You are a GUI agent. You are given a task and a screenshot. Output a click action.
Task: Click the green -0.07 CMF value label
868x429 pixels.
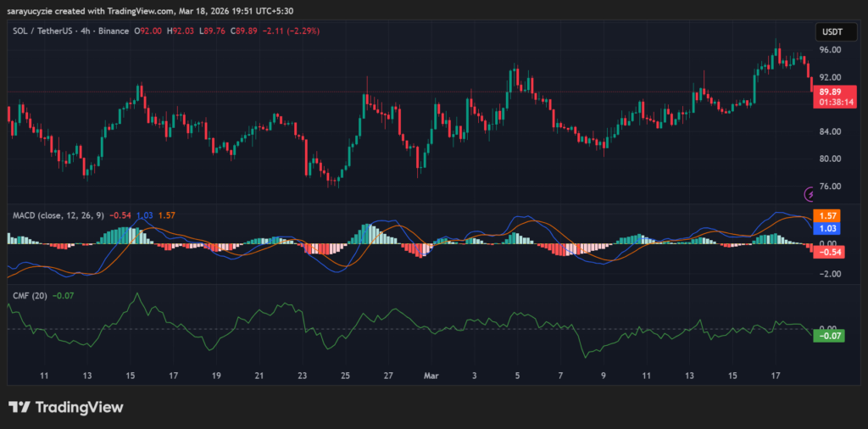pos(829,337)
